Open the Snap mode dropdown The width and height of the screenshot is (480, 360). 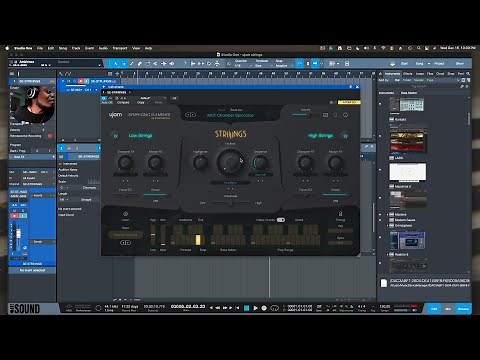pyautogui.click(x=283, y=63)
